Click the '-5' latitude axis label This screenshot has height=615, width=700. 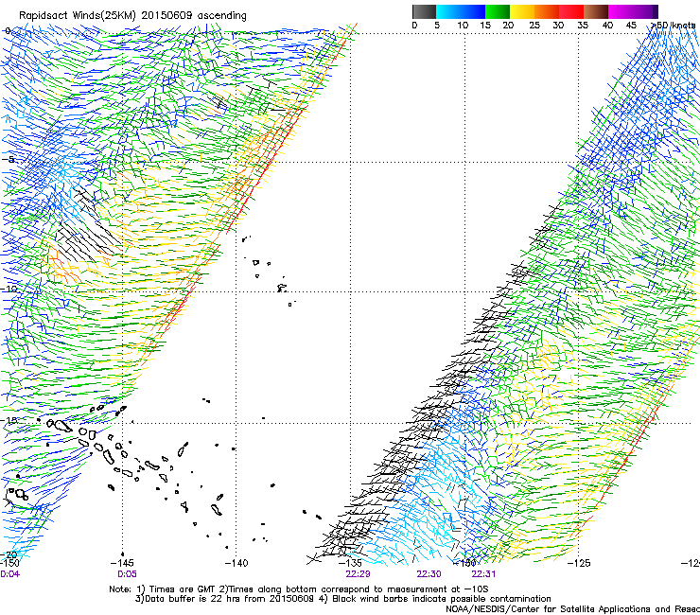(9, 160)
